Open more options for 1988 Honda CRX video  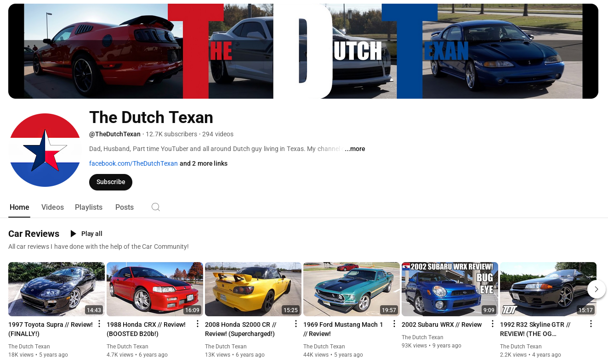point(198,324)
